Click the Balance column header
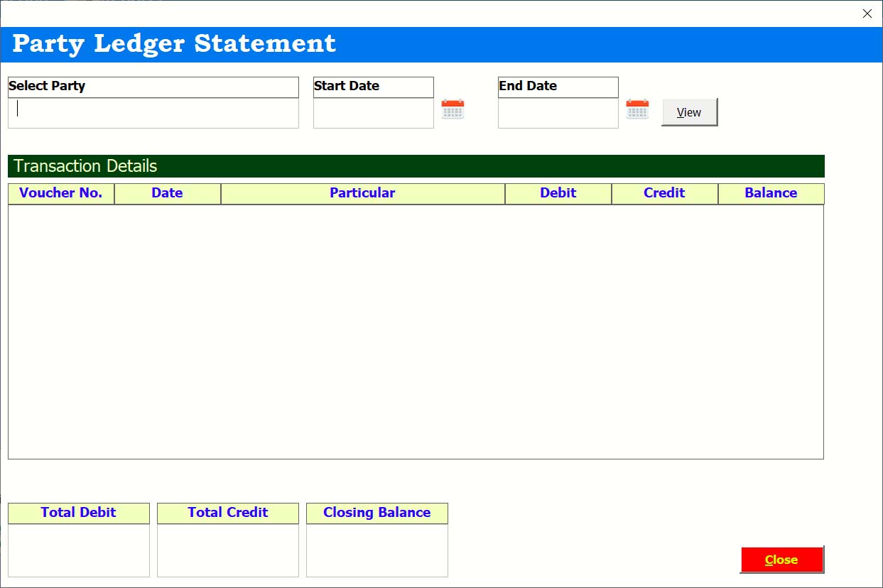Screen dimensions: 883x588 click(771, 193)
